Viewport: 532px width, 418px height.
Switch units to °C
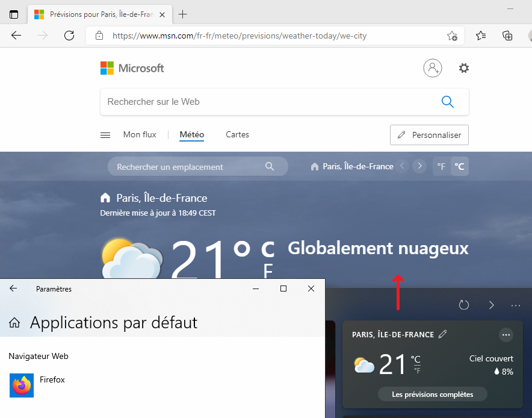click(x=459, y=166)
